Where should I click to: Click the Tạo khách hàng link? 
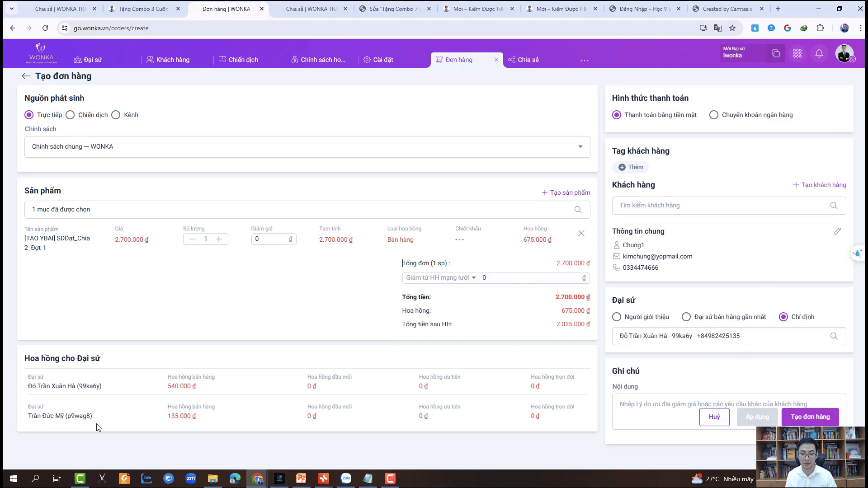pyautogui.click(x=819, y=185)
